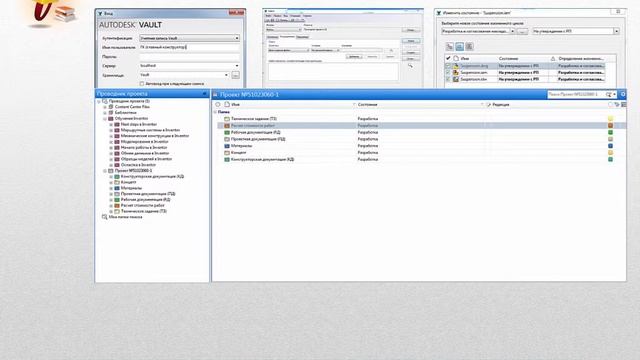
Task: Click browse button next to Хранилище field
Action: pos(236,75)
